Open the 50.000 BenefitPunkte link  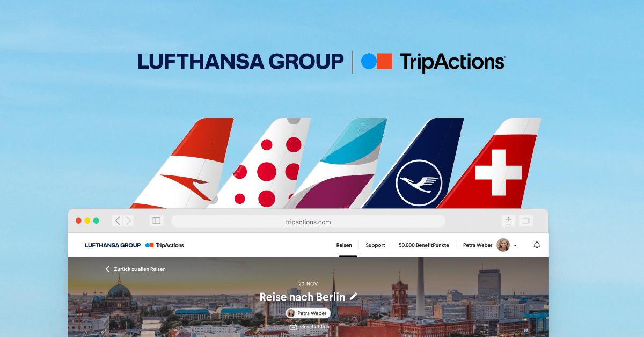424,245
